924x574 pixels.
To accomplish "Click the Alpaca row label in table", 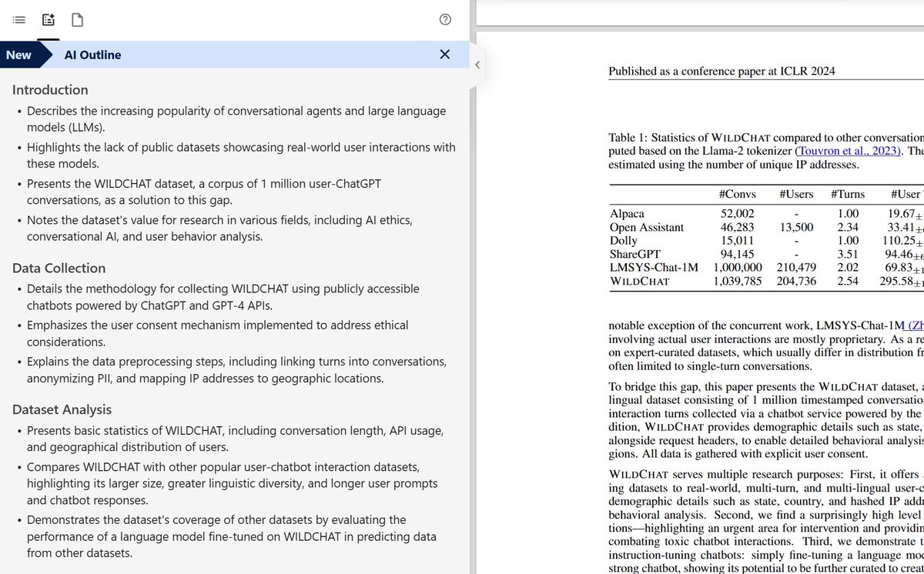I will (x=626, y=214).
